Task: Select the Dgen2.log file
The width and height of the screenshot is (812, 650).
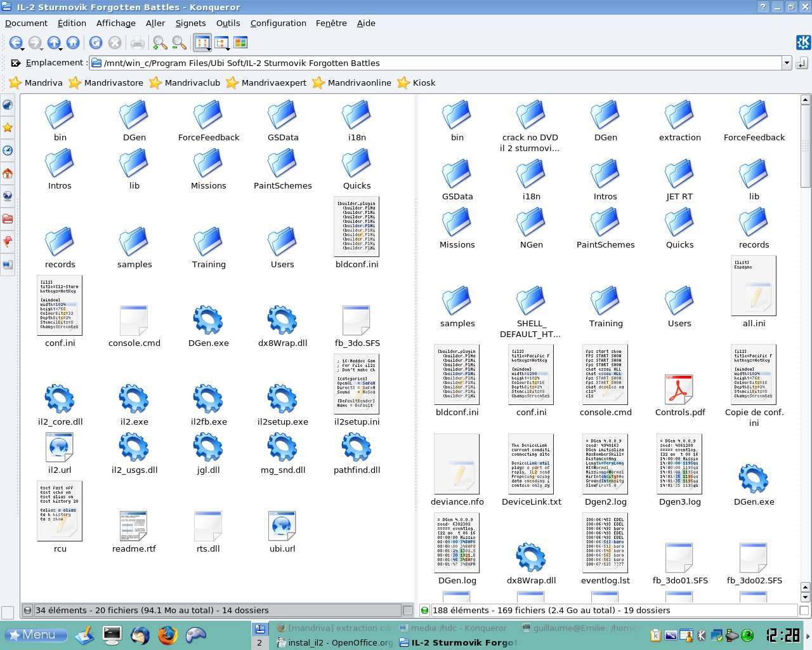Action: (x=605, y=470)
